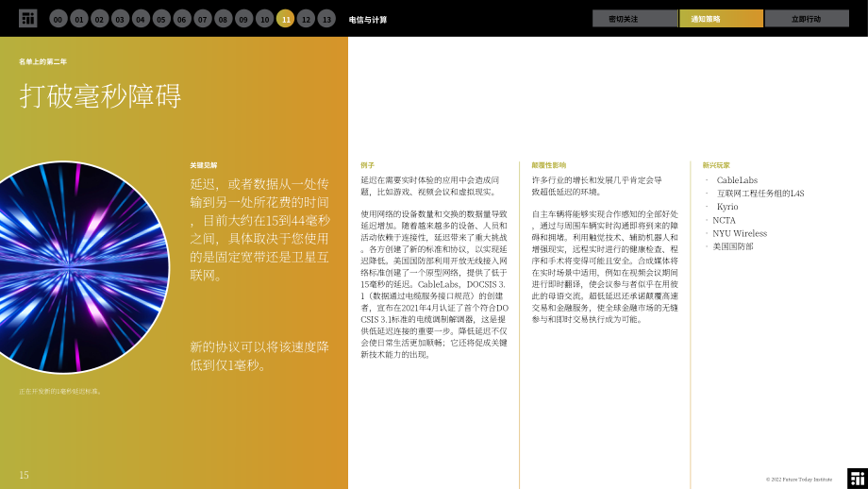Go to section 09
This screenshot has width=868, height=489.
[244, 19]
